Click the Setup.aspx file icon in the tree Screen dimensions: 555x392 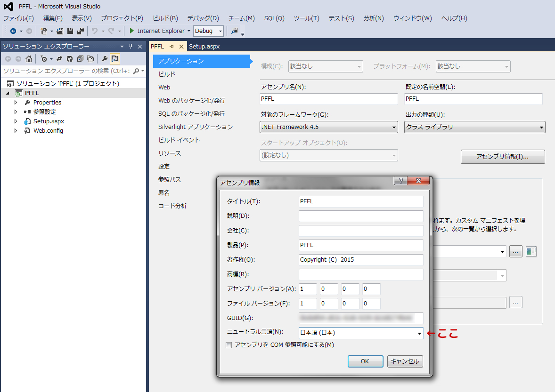[27, 121]
